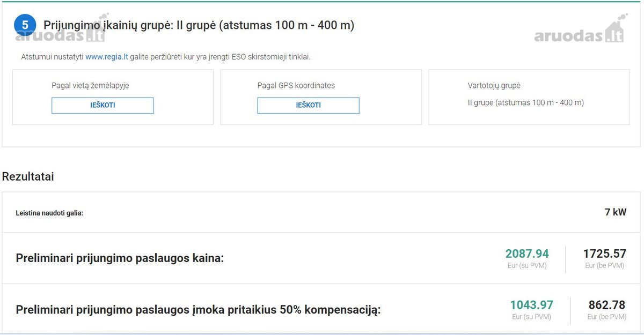Click 'Eur (be PVM)' under 862.78
This screenshot has width=644, height=335.
pos(607,317)
